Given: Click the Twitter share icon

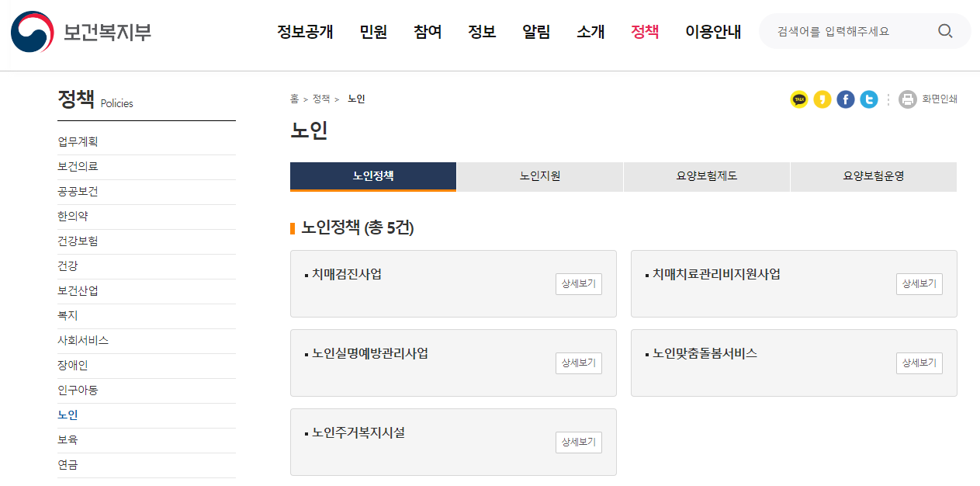Looking at the screenshot, I should tap(868, 99).
